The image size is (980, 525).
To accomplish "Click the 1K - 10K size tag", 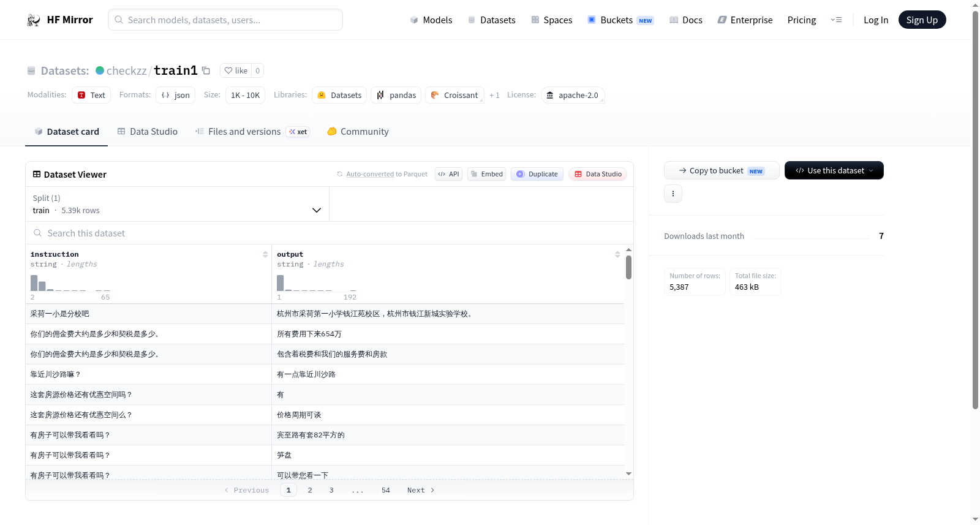I will tap(245, 95).
